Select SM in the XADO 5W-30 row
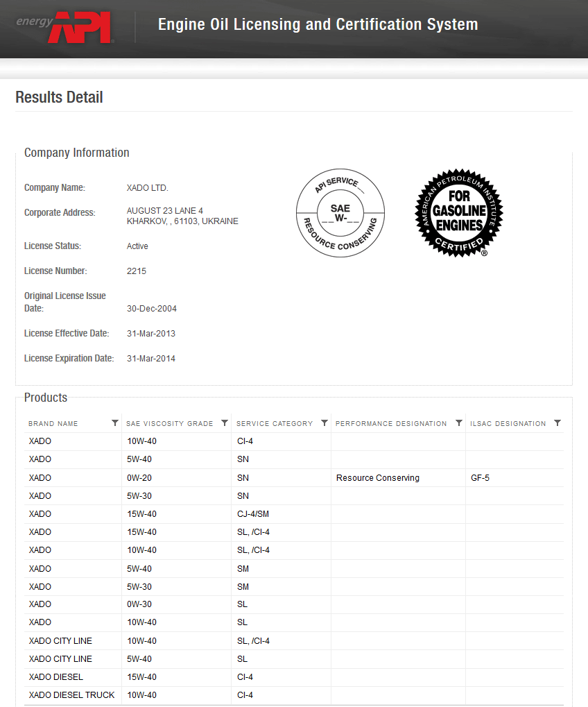Viewport: 588px width, 707px height. point(243,587)
